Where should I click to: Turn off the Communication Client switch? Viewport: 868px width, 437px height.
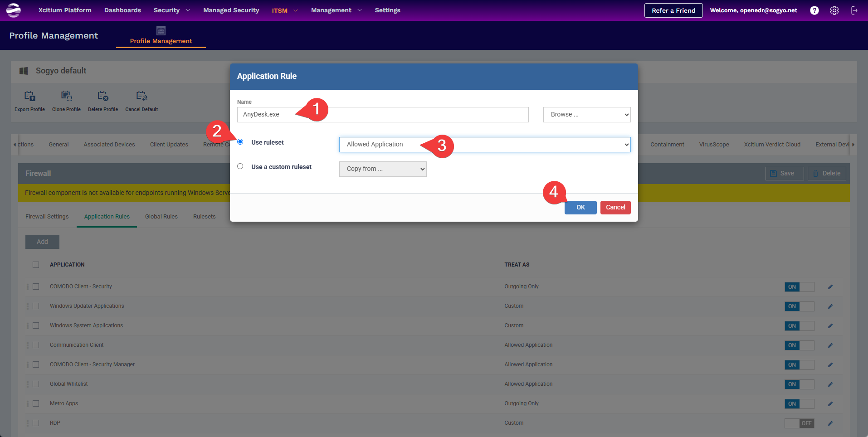pyautogui.click(x=800, y=345)
